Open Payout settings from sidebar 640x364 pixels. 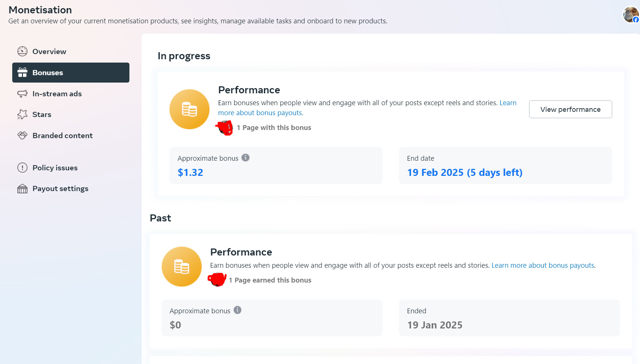(60, 189)
